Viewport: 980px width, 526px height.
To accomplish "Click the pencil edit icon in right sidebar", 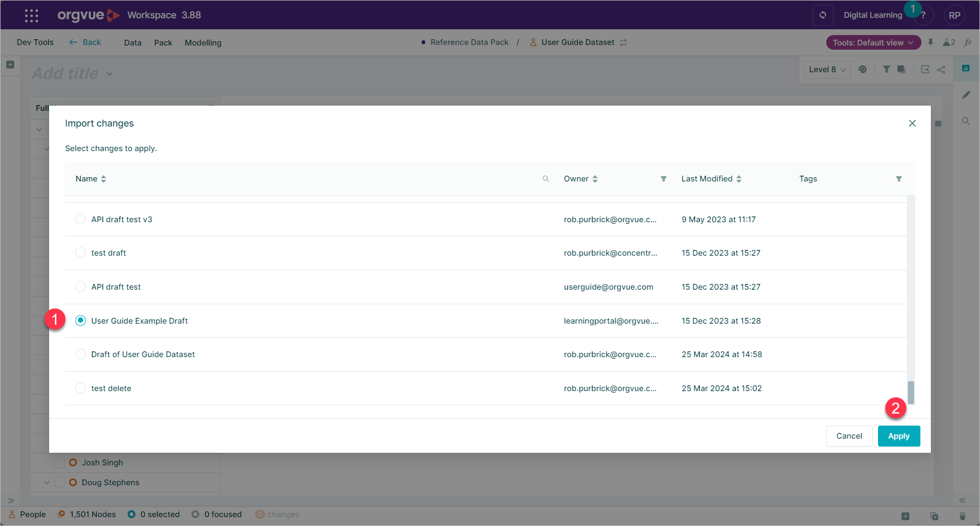I will pos(966,95).
